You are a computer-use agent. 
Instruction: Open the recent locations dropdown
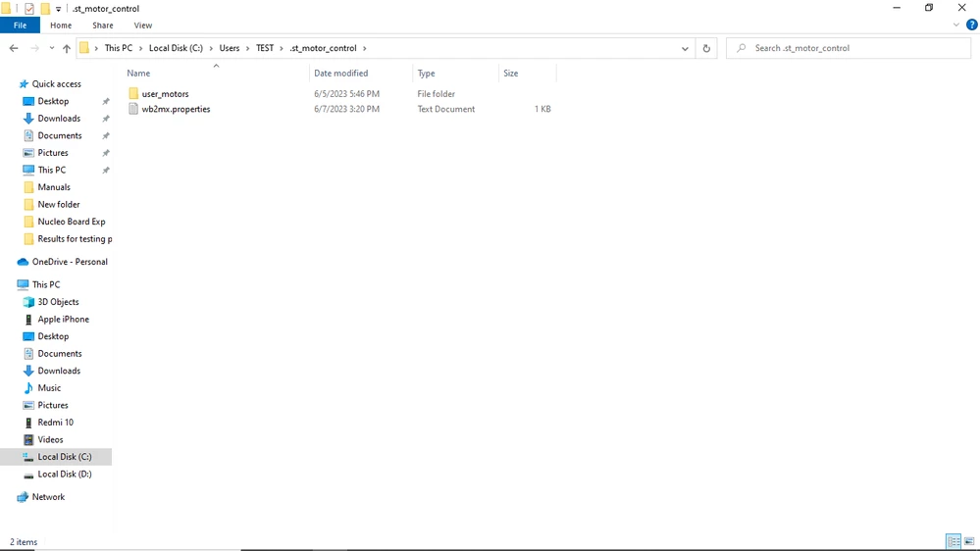point(52,48)
